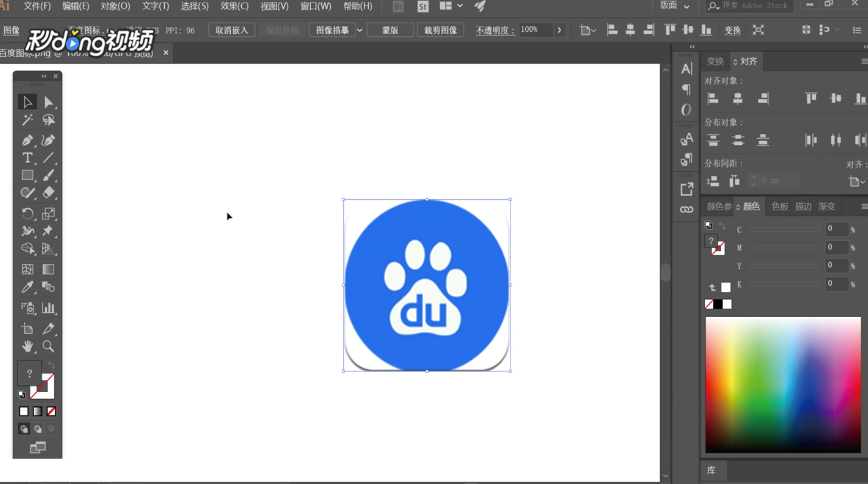Select the Gradient tool

[x=48, y=269]
